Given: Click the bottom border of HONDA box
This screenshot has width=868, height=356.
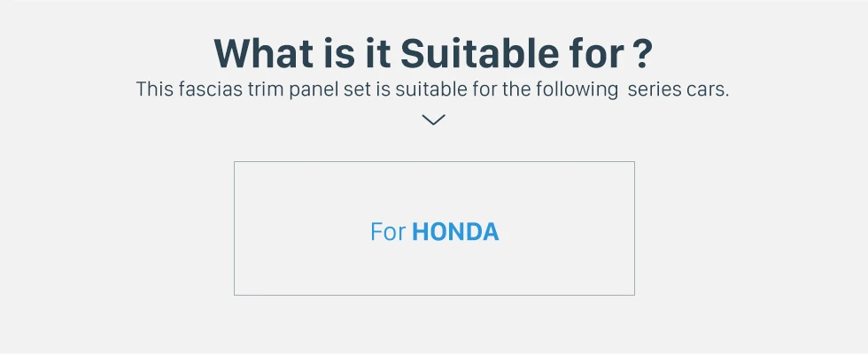Looking at the screenshot, I should (434, 295).
